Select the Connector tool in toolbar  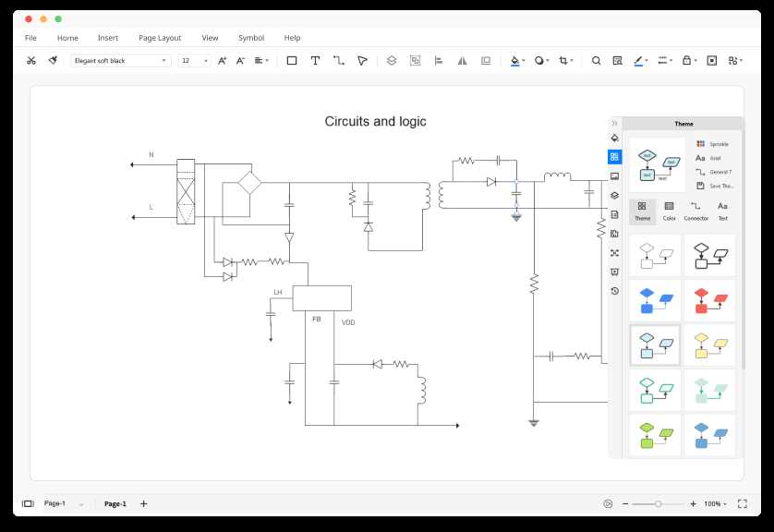point(339,61)
